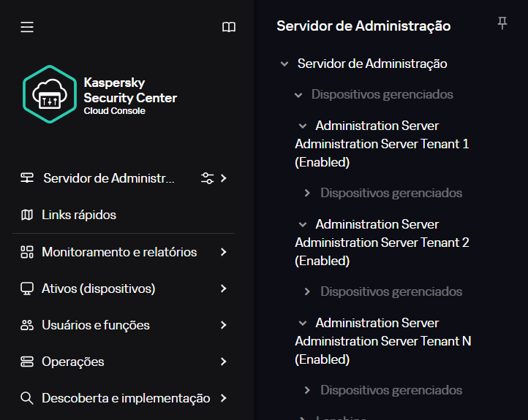
Task: Open the Operações menu
Action: point(73,362)
